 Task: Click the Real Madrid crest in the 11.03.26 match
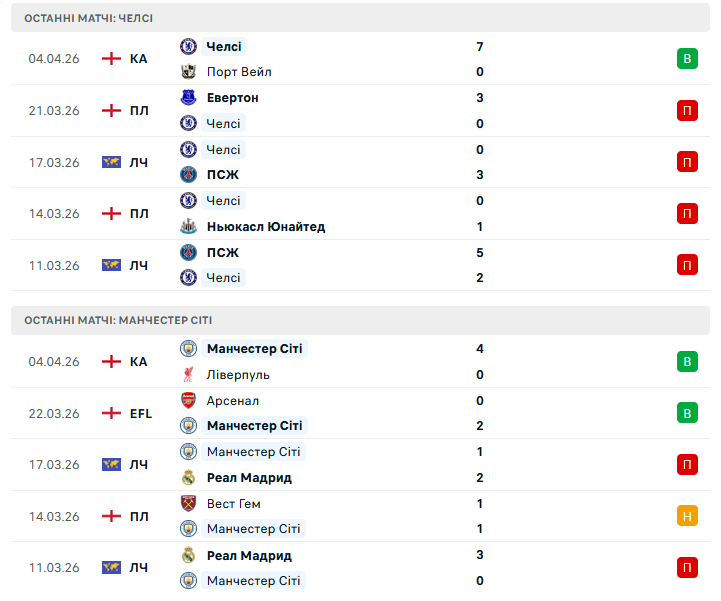click(188, 556)
